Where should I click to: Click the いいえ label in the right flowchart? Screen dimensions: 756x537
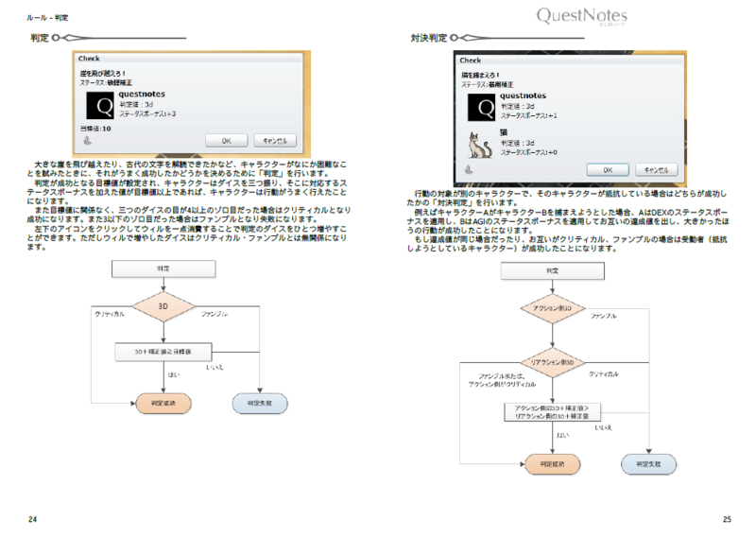pos(603,428)
